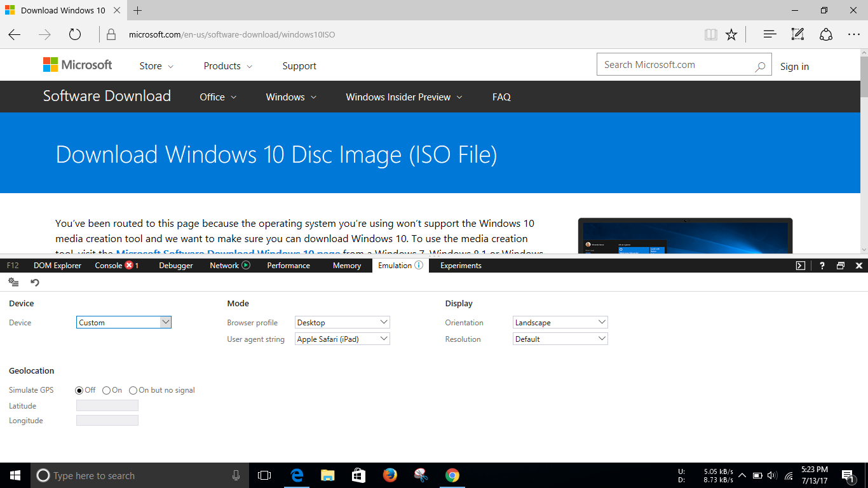Image resolution: width=868 pixels, height=488 pixels.
Task: Make a Web Note pen icon
Action: (797, 34)
